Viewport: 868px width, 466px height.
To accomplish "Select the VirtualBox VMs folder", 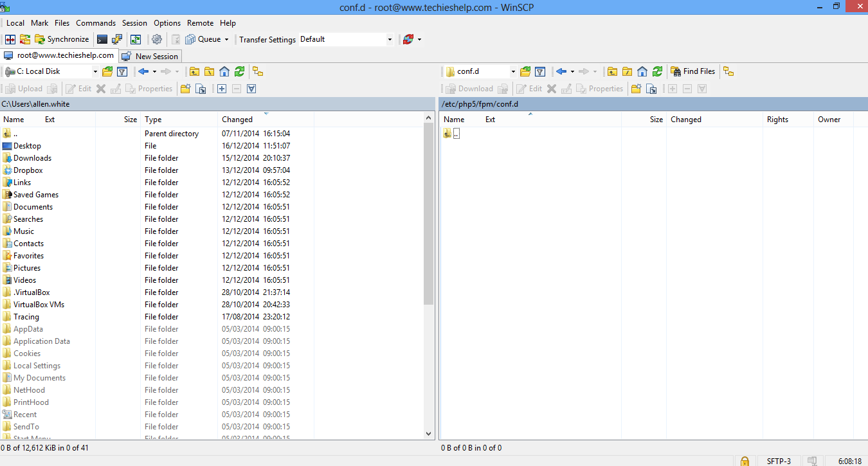I will [x=39, y=305].
